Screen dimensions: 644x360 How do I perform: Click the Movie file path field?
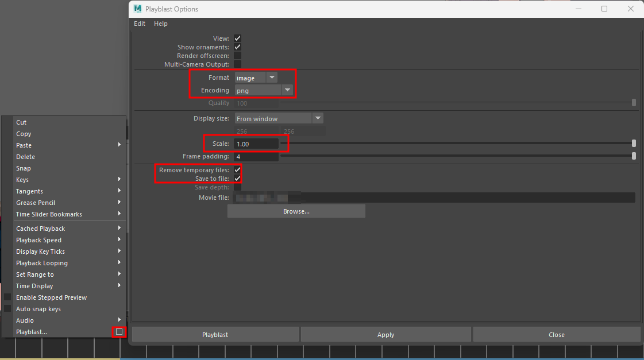434,198
